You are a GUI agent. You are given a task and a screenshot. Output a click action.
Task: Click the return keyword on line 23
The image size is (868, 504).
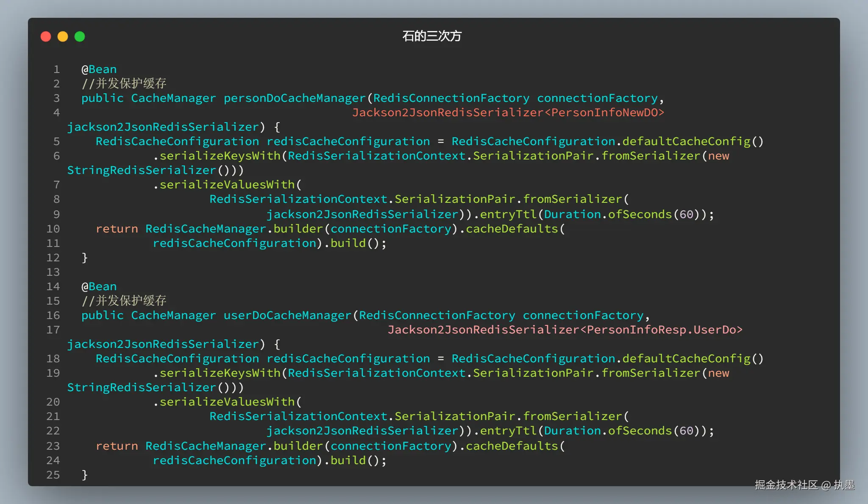117,446
